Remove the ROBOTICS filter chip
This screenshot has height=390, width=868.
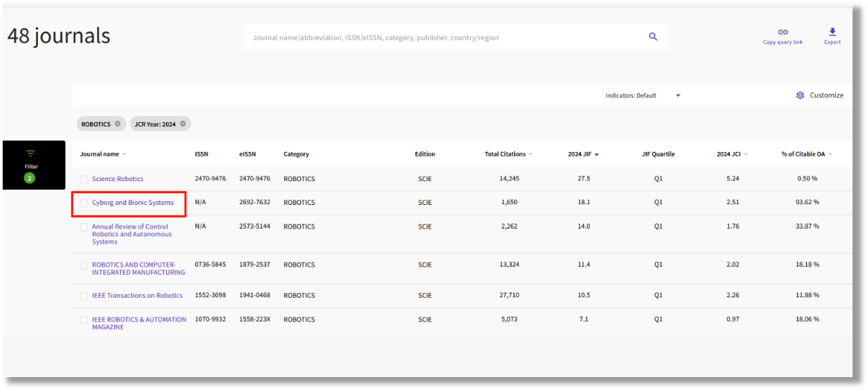click(x=117, y=123)
